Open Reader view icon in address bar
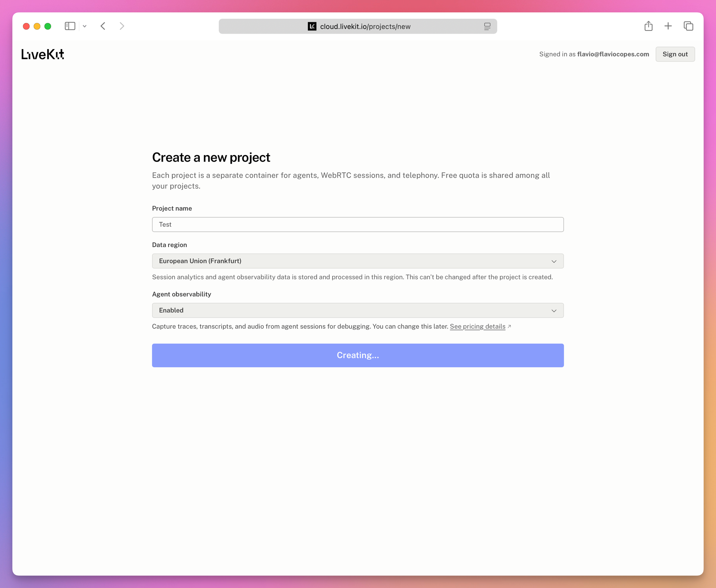 pyautogui.click(x=487, y=26)
